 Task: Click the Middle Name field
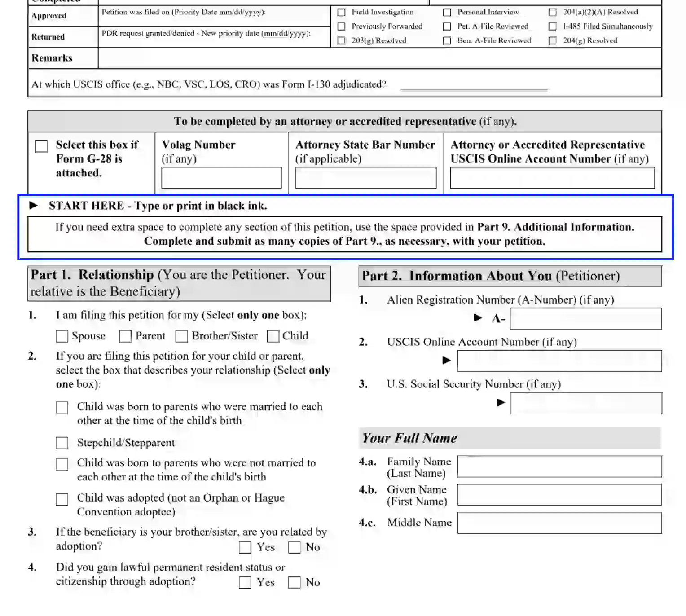point(559,523)
